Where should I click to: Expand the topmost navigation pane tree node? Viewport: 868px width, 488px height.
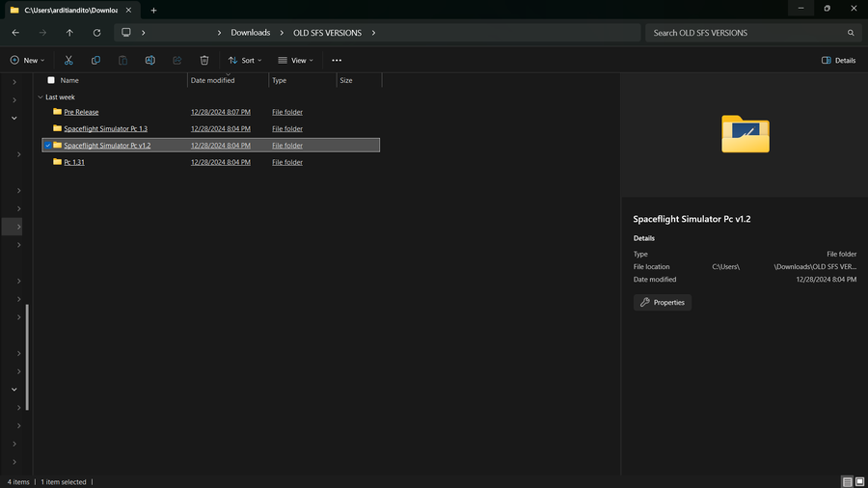pos(14,82)
